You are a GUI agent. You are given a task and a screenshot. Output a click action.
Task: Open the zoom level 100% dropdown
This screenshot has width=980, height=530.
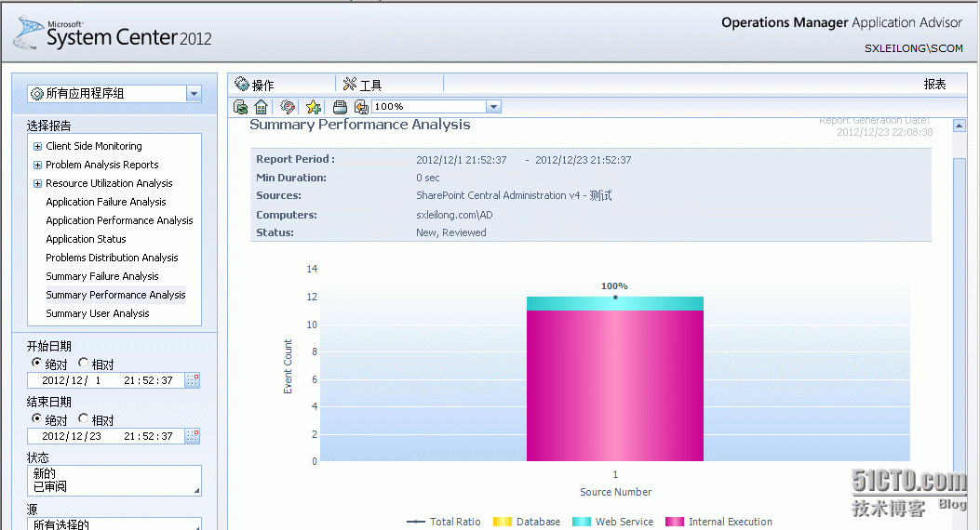pos(494,107)
